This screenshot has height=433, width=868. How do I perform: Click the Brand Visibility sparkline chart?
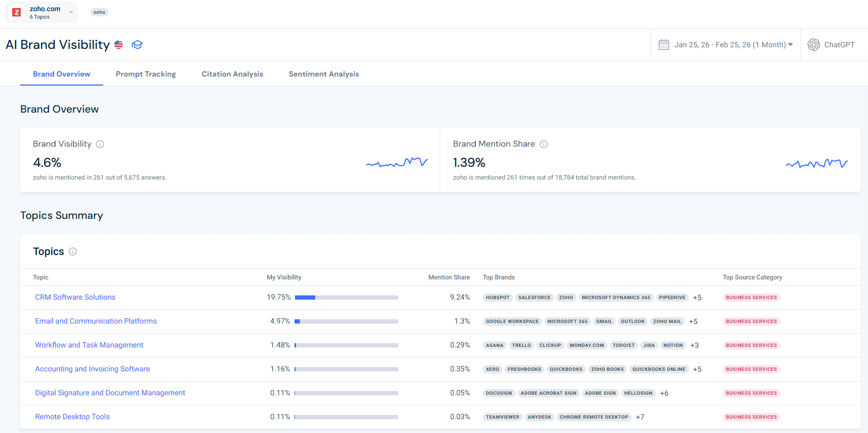(x=397, y=163)
